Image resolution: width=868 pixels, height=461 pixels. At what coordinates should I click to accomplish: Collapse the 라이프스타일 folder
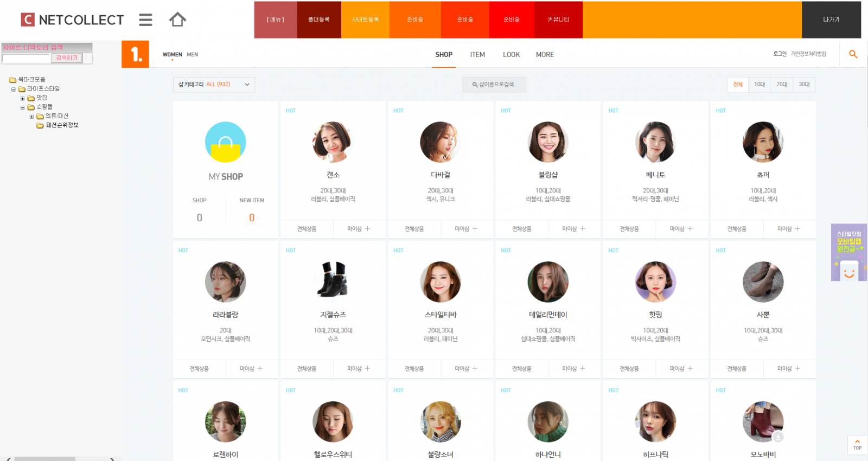coord(14,89)
